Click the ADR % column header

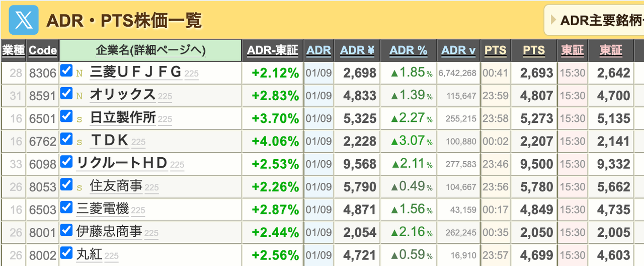(408, 50)
